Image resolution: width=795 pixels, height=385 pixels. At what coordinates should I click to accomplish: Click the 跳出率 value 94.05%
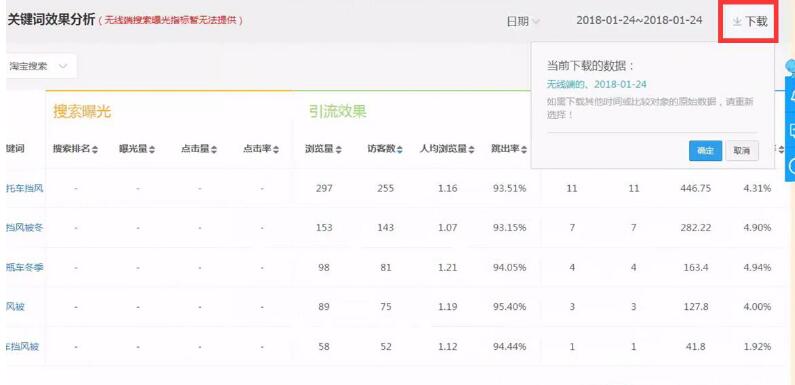tap(510, 267)
